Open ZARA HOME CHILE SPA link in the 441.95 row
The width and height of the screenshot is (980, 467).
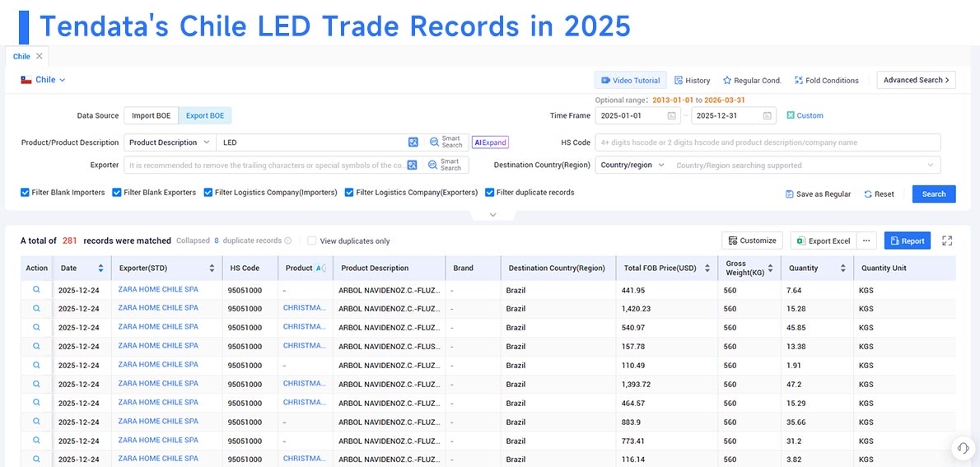tap(158, 289)
